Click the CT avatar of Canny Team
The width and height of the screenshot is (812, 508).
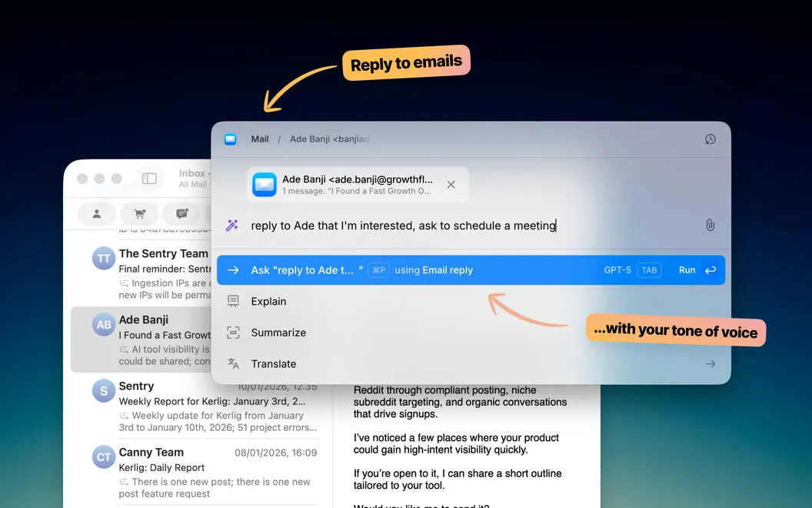[x=104, y=457]
